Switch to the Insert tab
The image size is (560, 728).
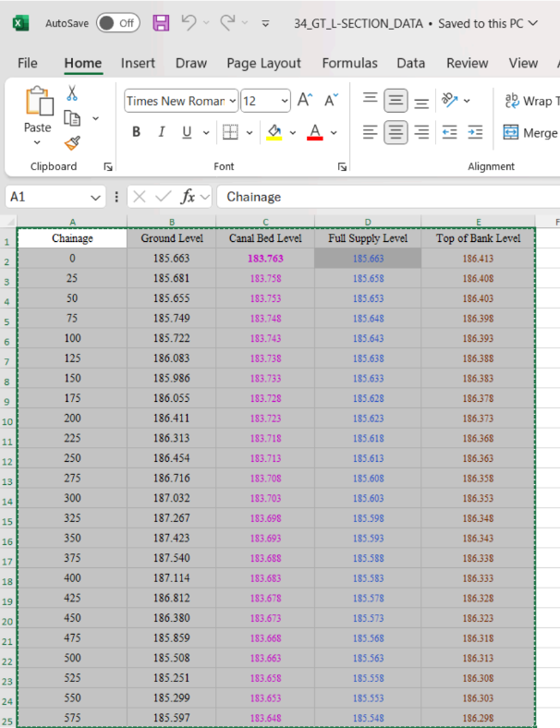pos(138,63)
